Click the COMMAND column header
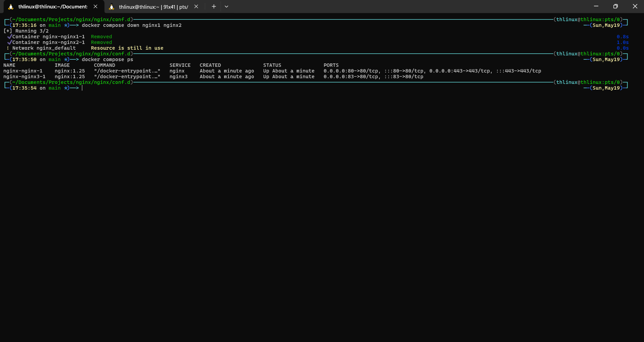644x342 pixels. pyautogui.click(x=104, y=65)
